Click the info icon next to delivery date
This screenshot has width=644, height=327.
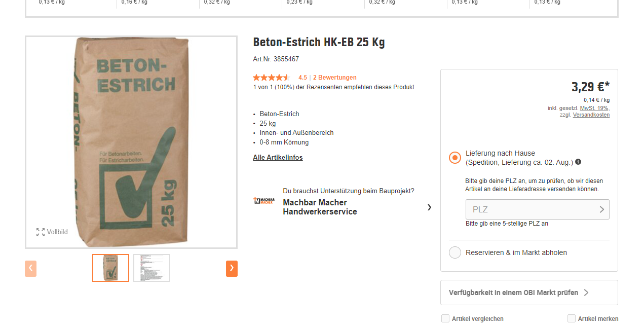point(578,162)
